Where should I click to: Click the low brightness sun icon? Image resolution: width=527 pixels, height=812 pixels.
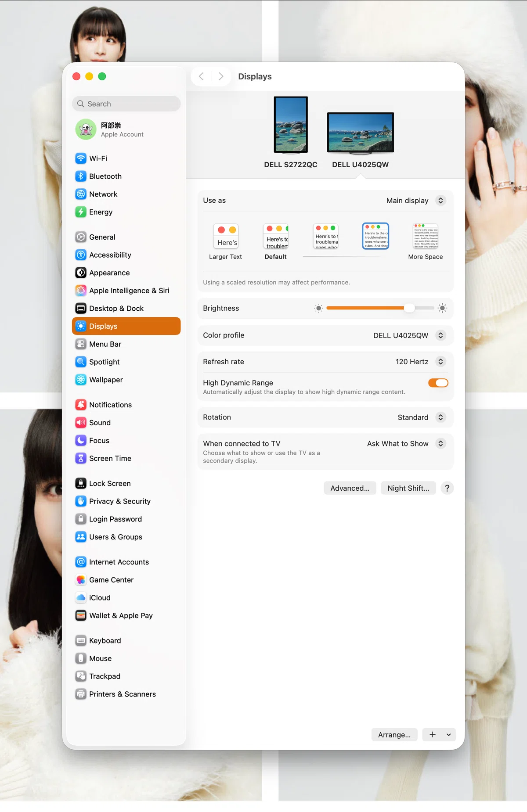[319, 308]
